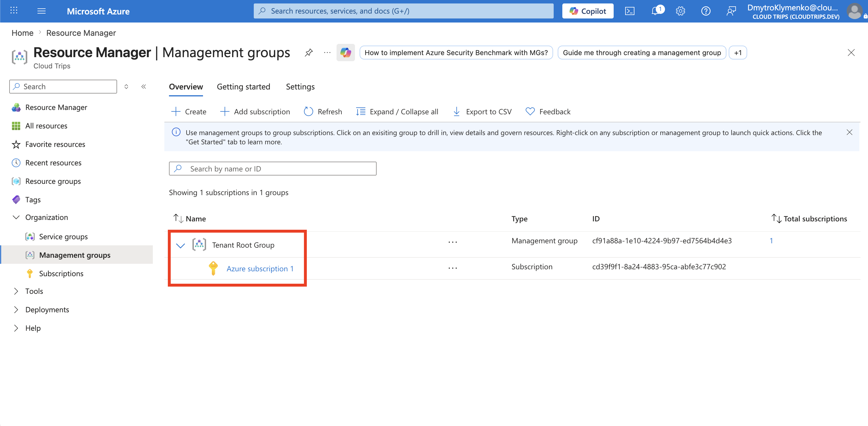This screenshot has height=426, width=868.
Task: Open the blade's more options ellipsis
Action: (x=327, y=53)
